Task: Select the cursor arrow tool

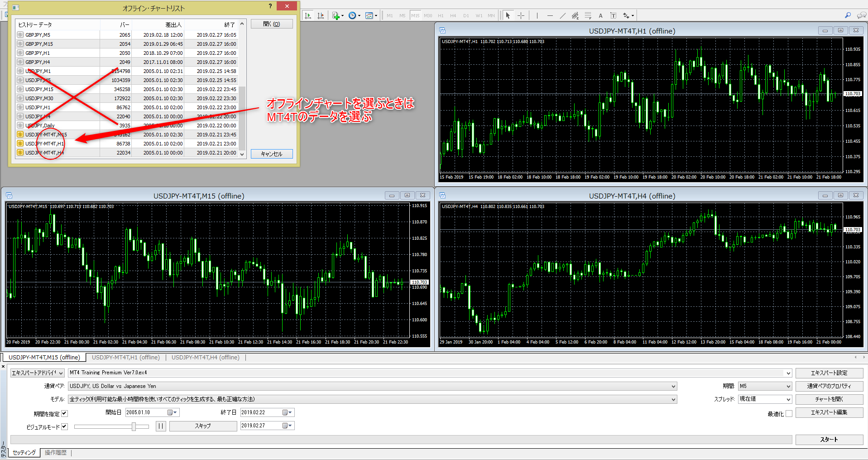Action: coord(508,15)
